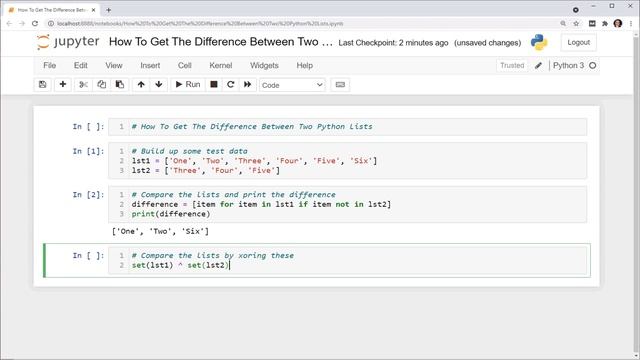This screenshot has height=360, width=640.
Task: Select the notebook browser tab
Action: coord(51,10)
